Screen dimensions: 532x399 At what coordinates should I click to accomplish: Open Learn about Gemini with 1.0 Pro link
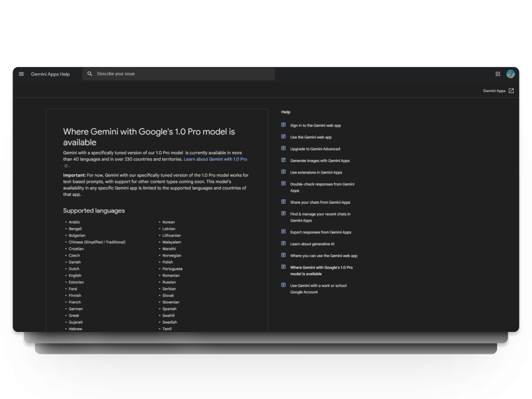[215, 159]
